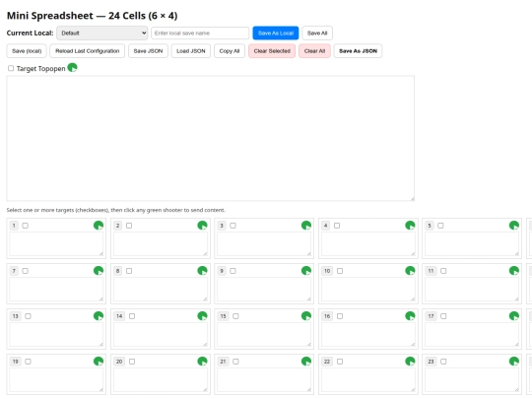Open the Current Local dropdown
The image size is (532, 399).
(102, 33)
